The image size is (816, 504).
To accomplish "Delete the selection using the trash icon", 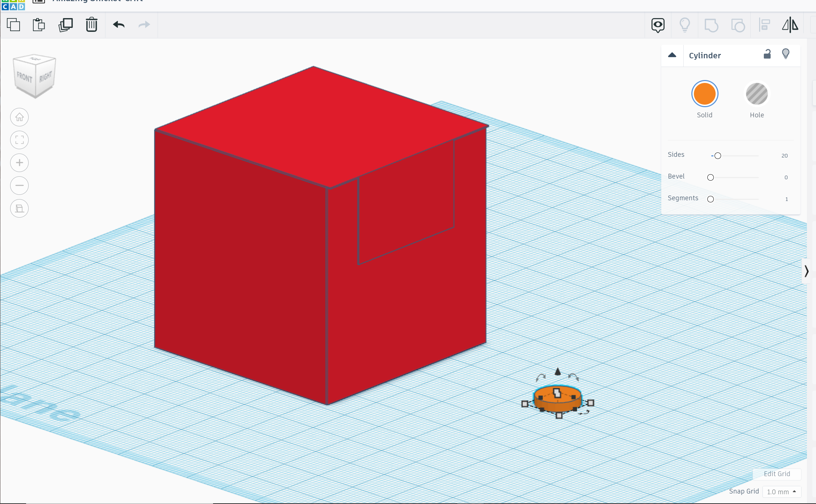I will pos(91,25).
